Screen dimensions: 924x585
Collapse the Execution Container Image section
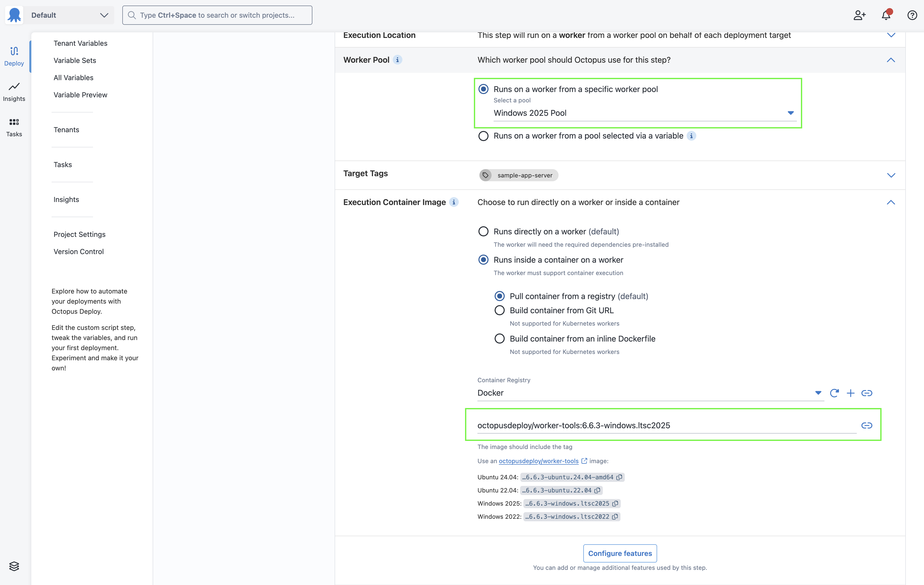(891, 202)
